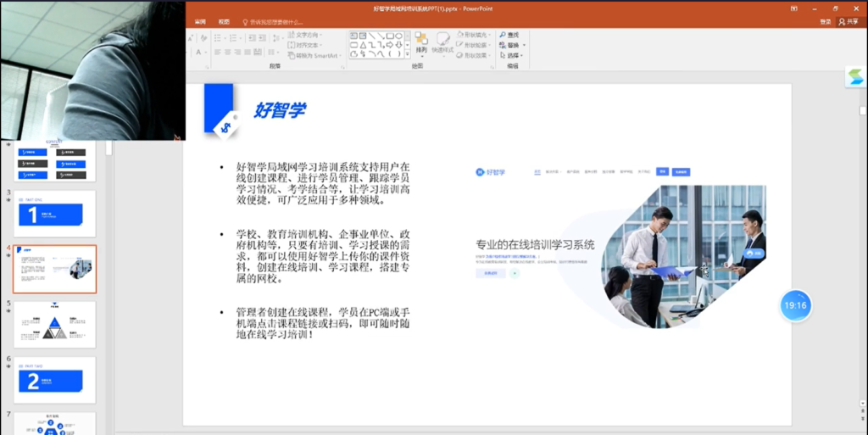Viewport: 868px width, 435px height.
Task: Open the View (视图) ribbon tab
Action: pos(224,21)
